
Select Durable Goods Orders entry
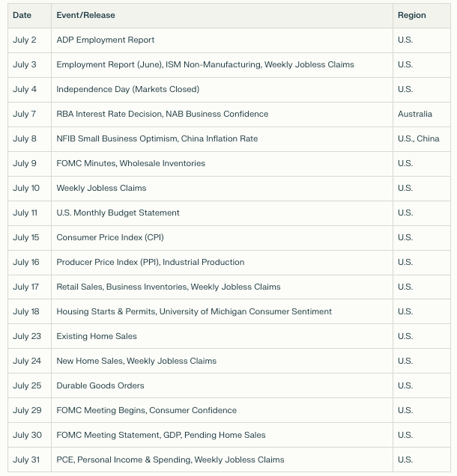pos(100,385)
